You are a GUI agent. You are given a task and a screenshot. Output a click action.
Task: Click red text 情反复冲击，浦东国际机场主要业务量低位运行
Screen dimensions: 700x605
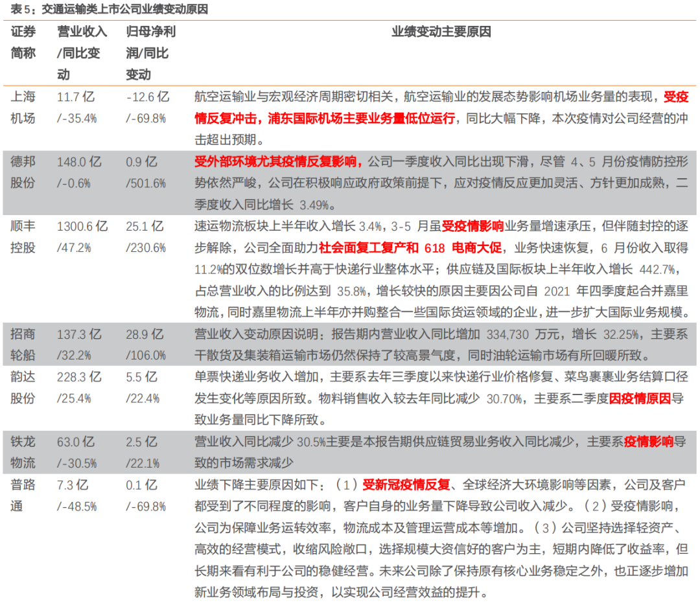click(x=325, y=119)
